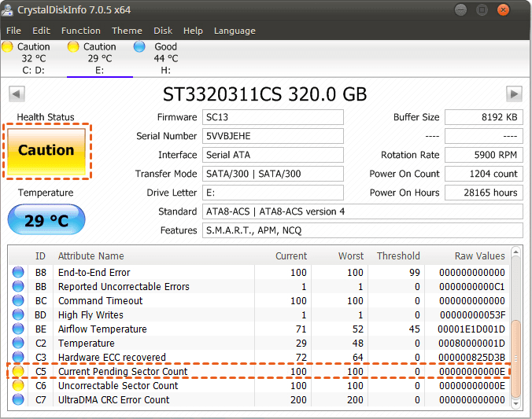Select the C: D: disk caution status icon
The width and height of the screenshot is (532, 419).
[8, 47]
